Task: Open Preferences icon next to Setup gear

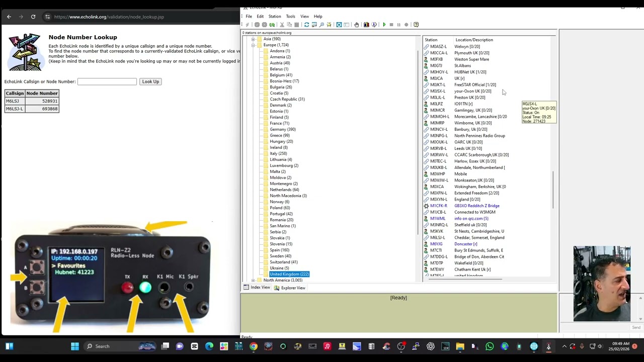Action: click(346, 25)
